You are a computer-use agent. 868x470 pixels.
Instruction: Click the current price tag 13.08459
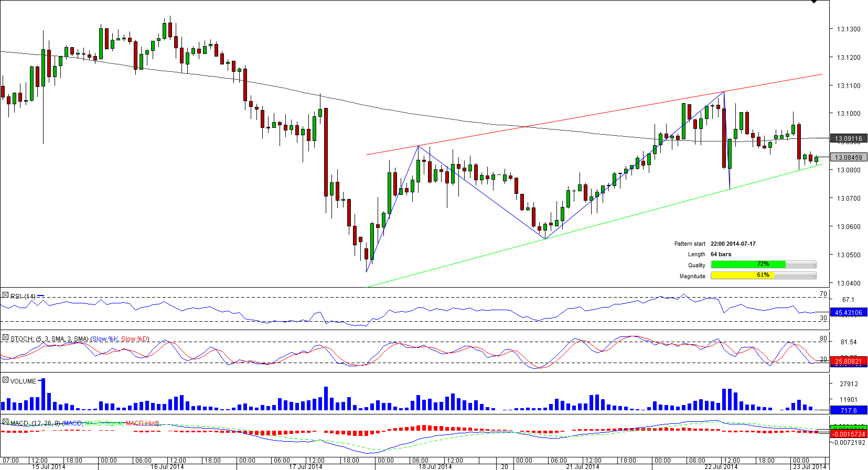click(x=849, y=157)
